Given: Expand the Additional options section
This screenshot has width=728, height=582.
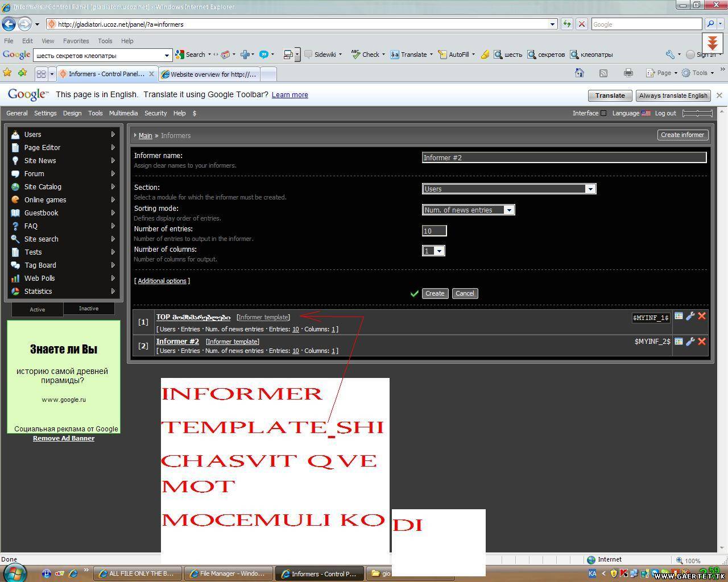Looking at the screenshot, I should coord(162,281).
